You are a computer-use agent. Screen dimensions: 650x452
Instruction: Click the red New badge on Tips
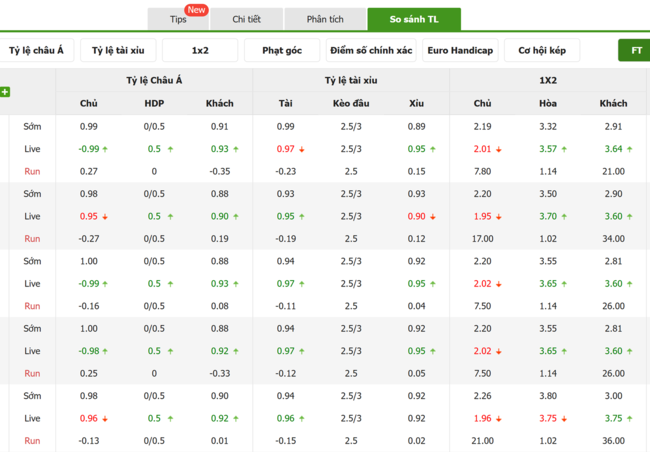[x=196, y=10]
